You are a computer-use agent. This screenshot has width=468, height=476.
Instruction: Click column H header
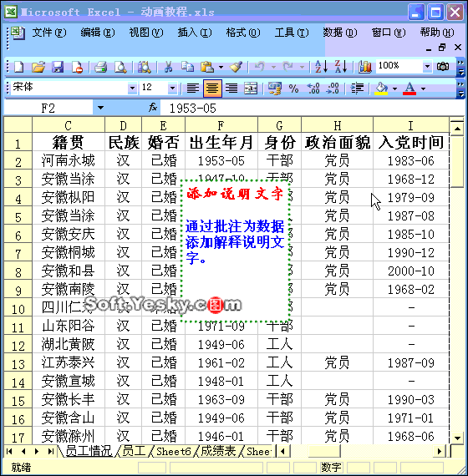[x=337, y=125]
